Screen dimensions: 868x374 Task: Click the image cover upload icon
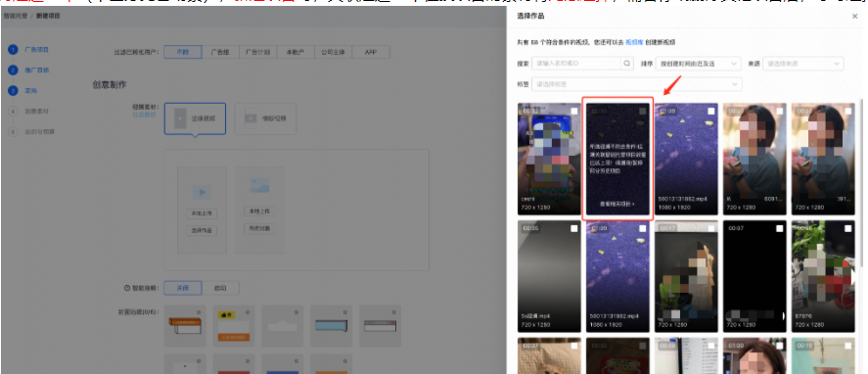(x=259, y=185)
